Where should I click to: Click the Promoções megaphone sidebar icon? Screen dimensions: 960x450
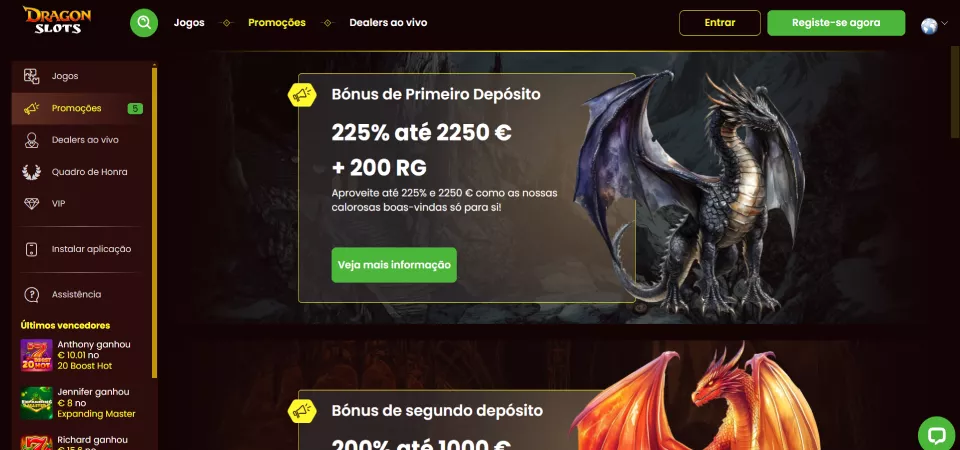pos(31,108)
